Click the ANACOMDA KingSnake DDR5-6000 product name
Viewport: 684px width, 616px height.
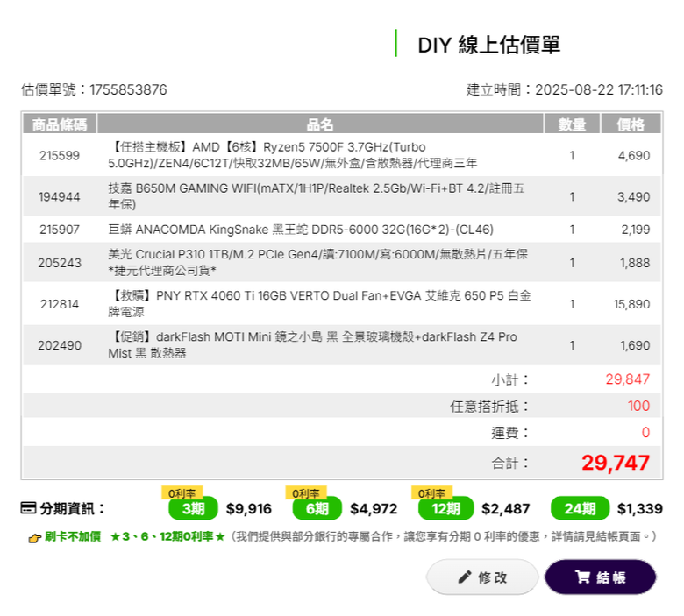pos(301,230)
